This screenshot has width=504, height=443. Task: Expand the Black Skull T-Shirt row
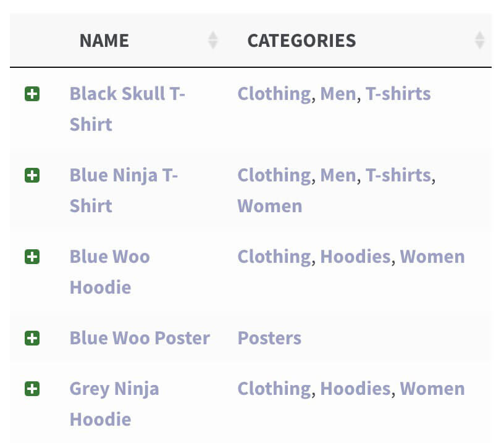click(x=32, y=94)
